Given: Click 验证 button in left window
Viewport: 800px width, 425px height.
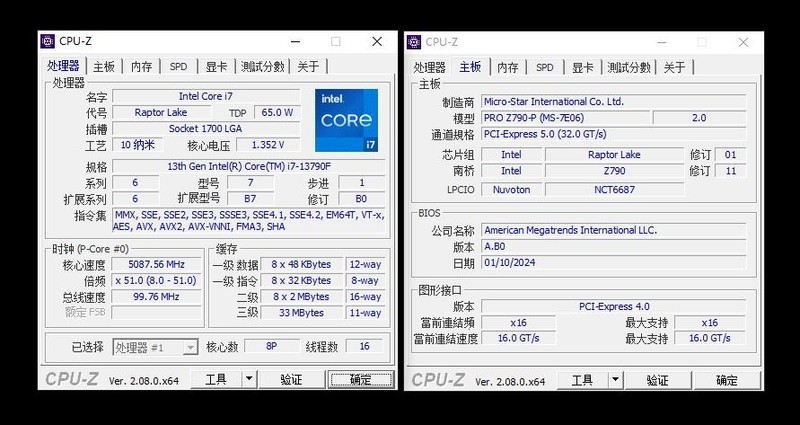Looking at the screenshot, I should tap(291, 380).
